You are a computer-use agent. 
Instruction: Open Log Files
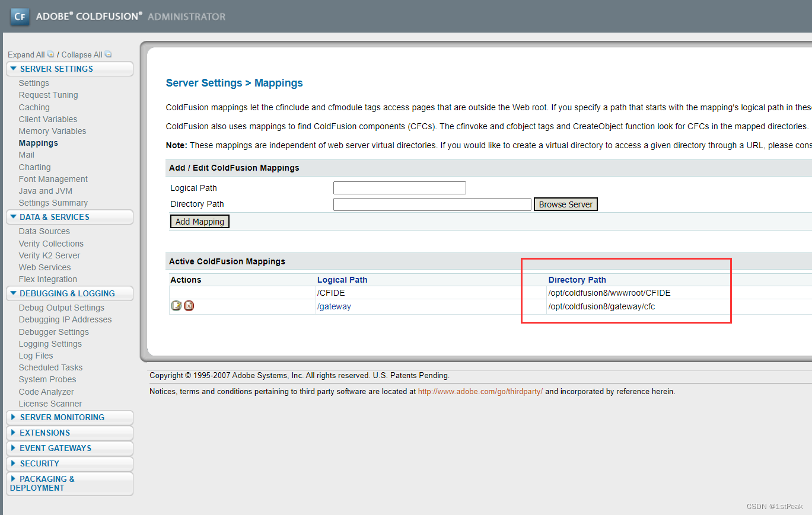pos(36,356)
